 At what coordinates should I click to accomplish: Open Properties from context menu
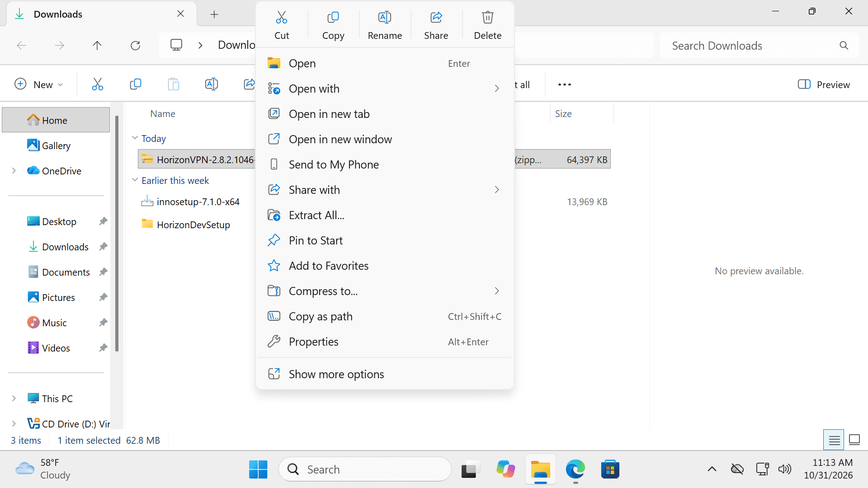[x=385, y=342]
